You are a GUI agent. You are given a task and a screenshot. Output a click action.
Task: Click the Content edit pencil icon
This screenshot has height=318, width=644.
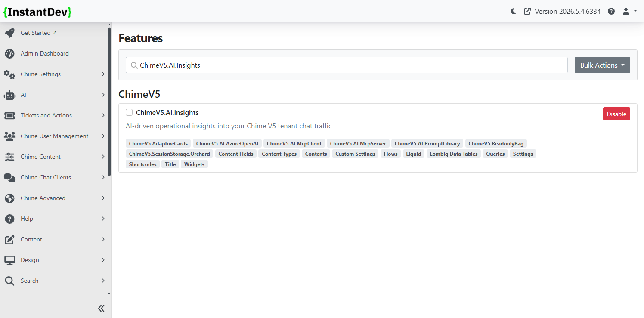coord(9,239)
